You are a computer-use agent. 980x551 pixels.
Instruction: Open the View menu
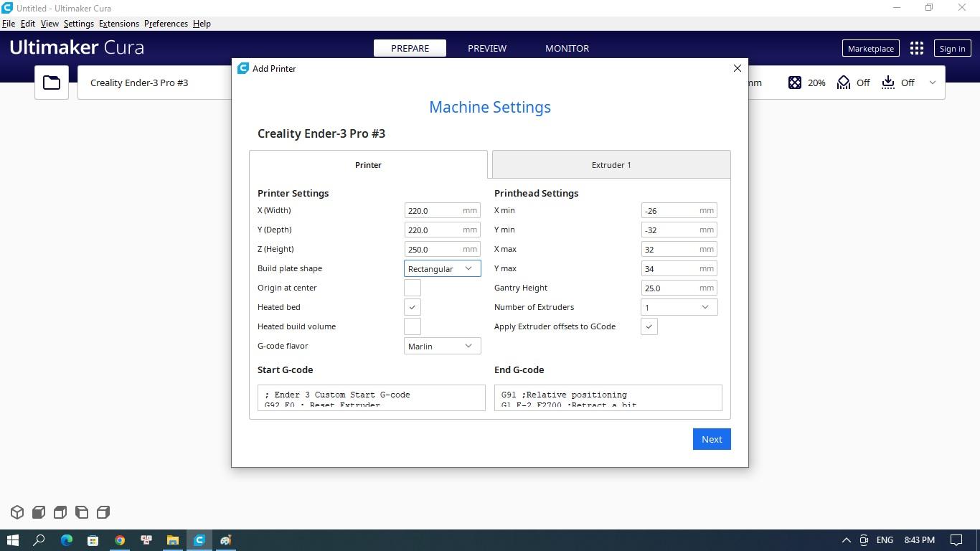(50, 24)
